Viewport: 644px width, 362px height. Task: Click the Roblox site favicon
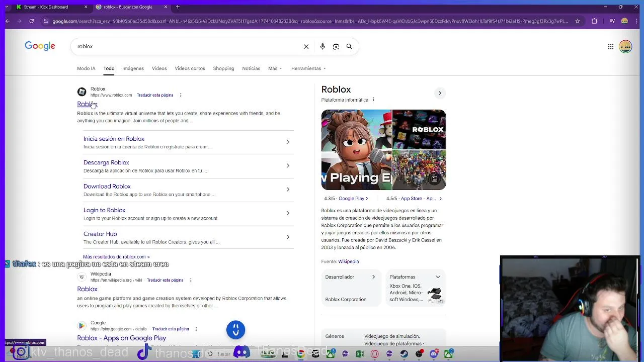(82, 92)
